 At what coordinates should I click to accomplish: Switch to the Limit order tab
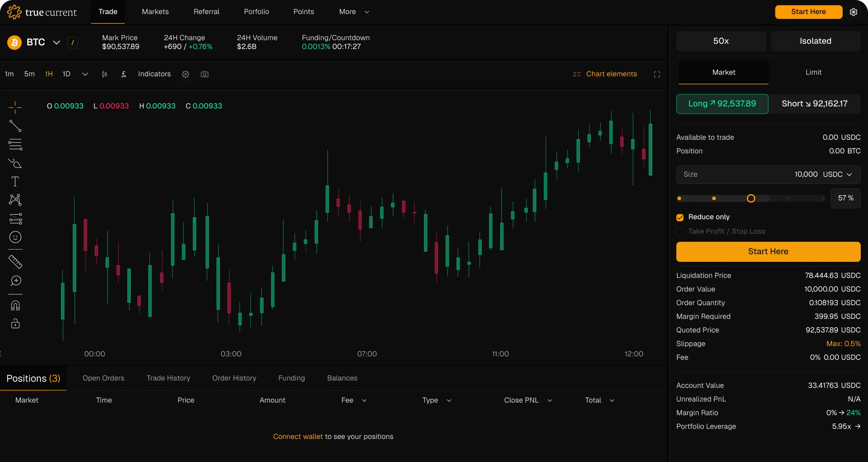pos(813,72)
